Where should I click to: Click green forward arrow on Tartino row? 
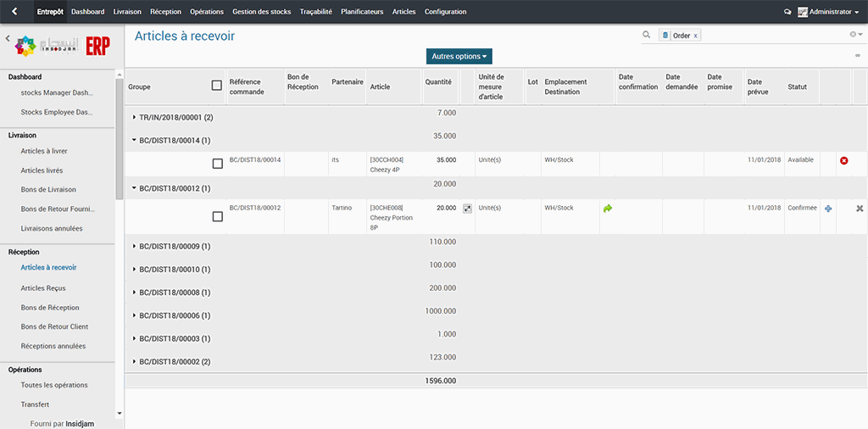pyautogui.click(x=608, y=208)
